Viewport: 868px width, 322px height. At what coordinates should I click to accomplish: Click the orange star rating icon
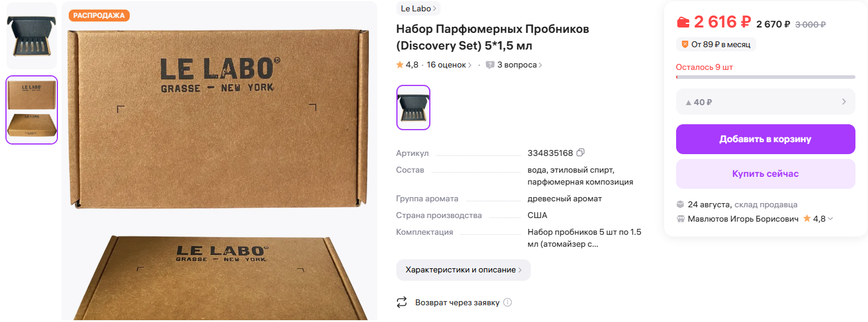click(400, 65)
